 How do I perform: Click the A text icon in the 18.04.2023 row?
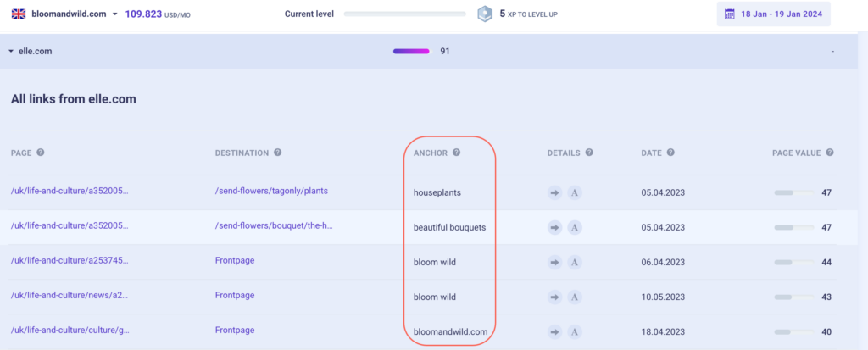pyautogui.click(x=575, y=332)
